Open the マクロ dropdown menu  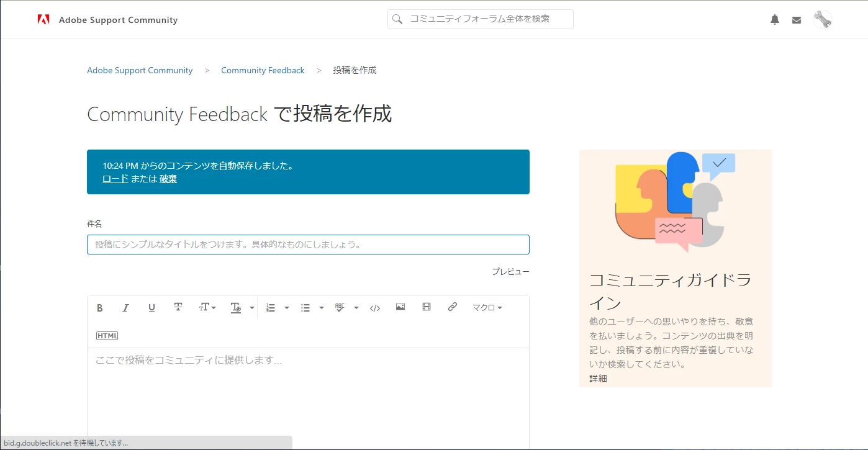coord(487,307)
